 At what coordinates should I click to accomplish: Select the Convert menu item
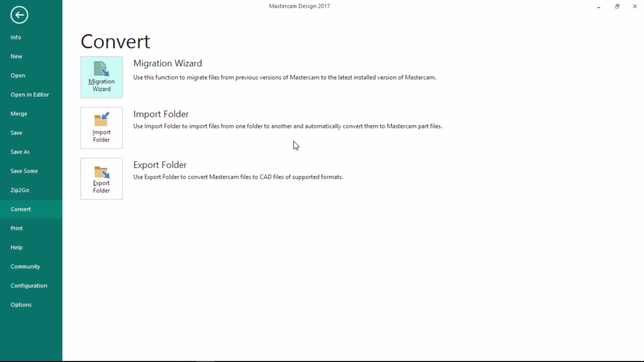20,208
